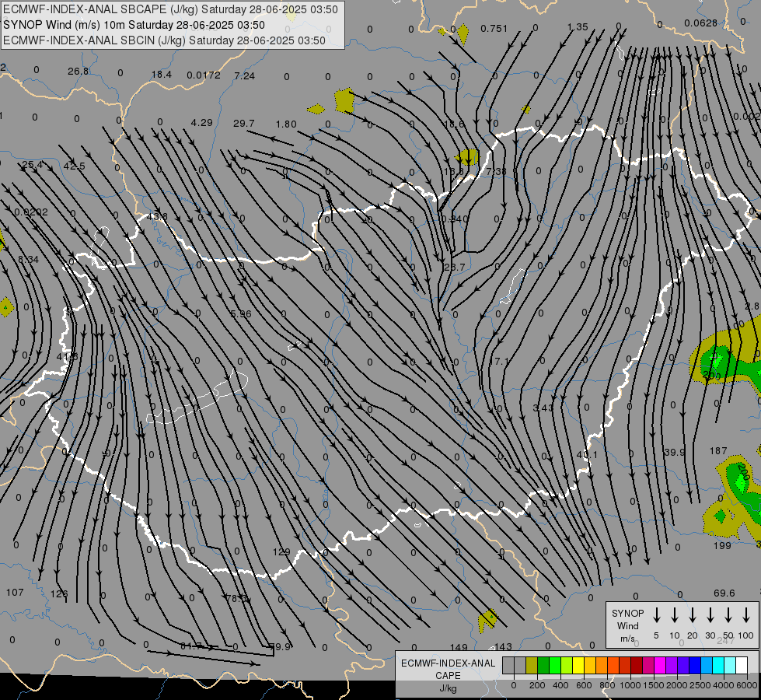Click the grid value '43.8'

157,217
